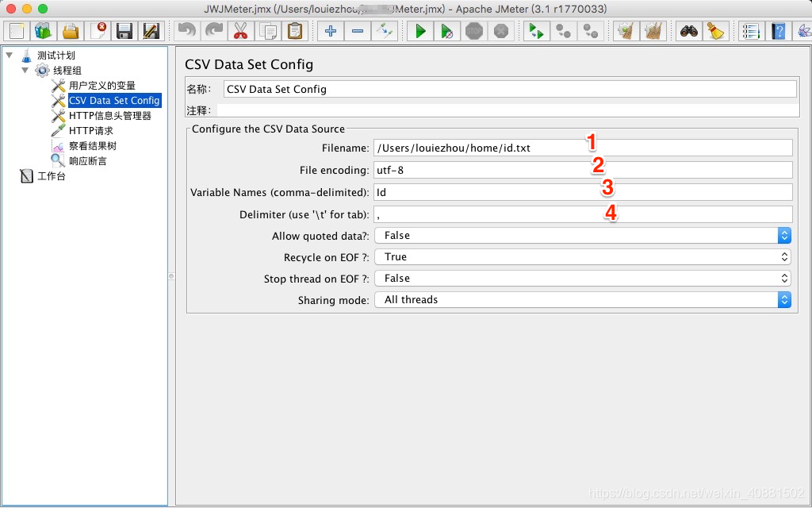Click the Clear All double-broom icon

click(653, 31)
